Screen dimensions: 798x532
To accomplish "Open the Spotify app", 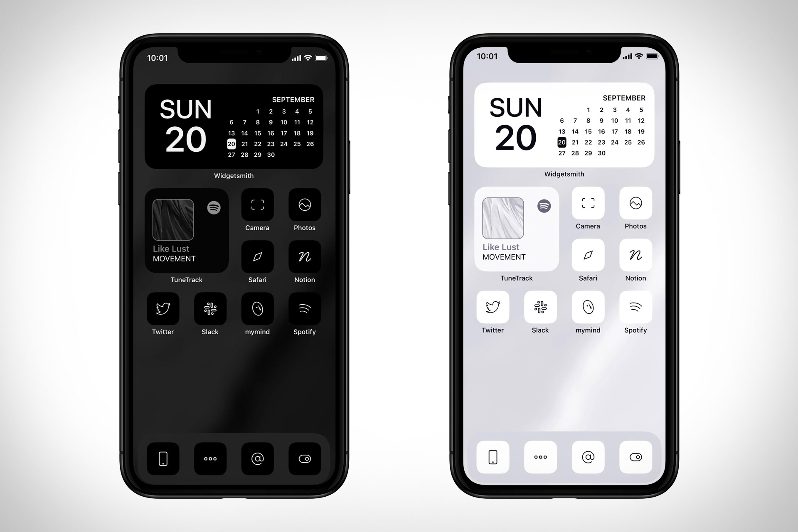I will pyautogui.click(x=306, y=312).
